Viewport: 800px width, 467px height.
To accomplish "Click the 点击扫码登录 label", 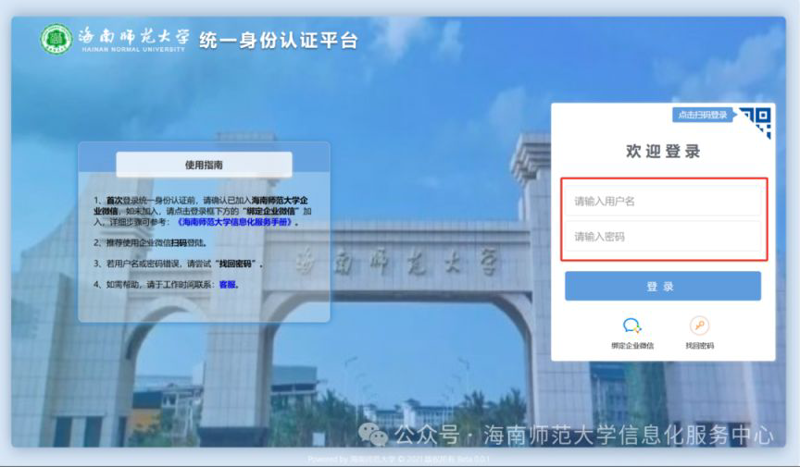I will click(703, 115).
